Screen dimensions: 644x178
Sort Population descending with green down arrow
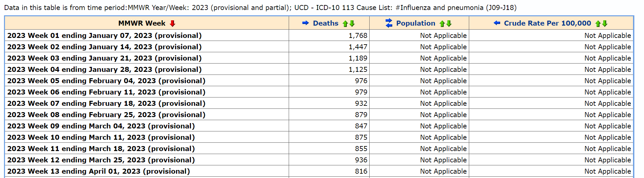pos(449,24)
